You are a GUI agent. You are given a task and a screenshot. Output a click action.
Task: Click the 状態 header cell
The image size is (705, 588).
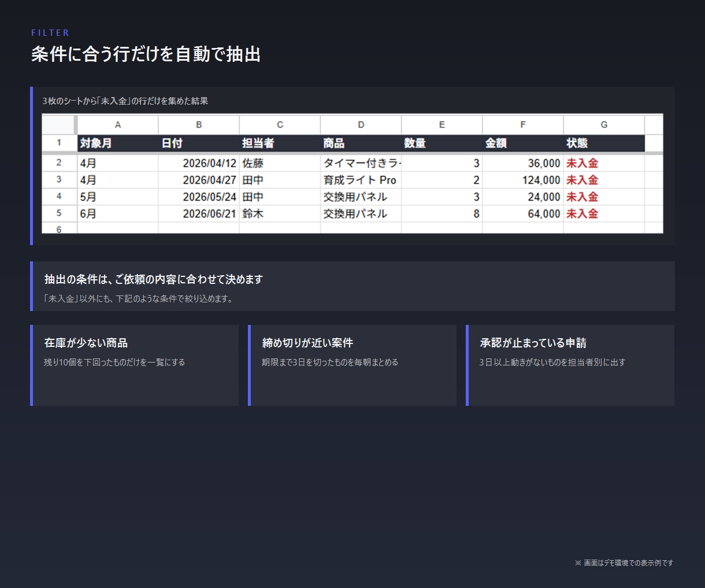(604, 143)
